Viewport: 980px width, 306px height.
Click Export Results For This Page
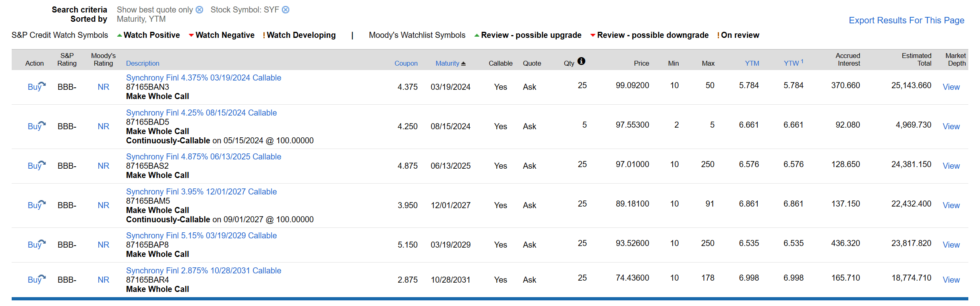click(x=906, y=21)
